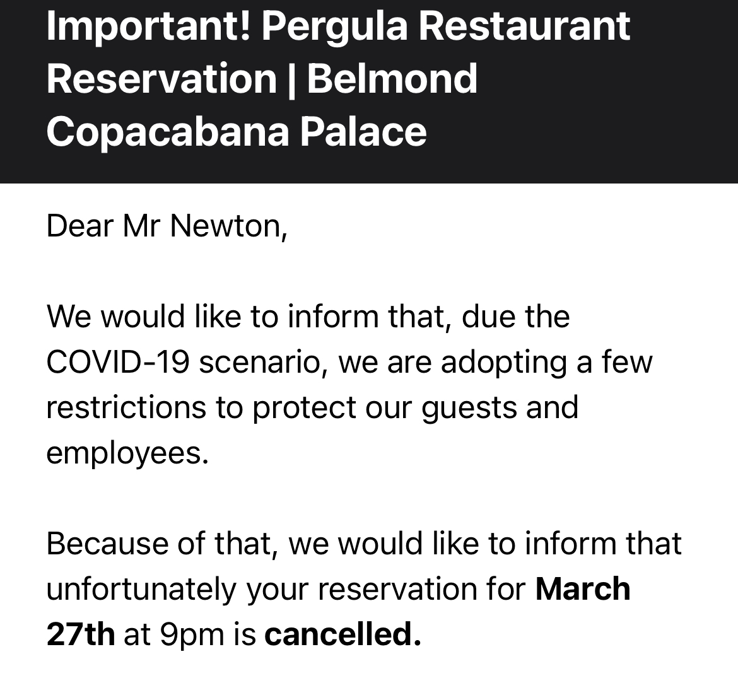Click the word Belmond in the header

[392, 79]
